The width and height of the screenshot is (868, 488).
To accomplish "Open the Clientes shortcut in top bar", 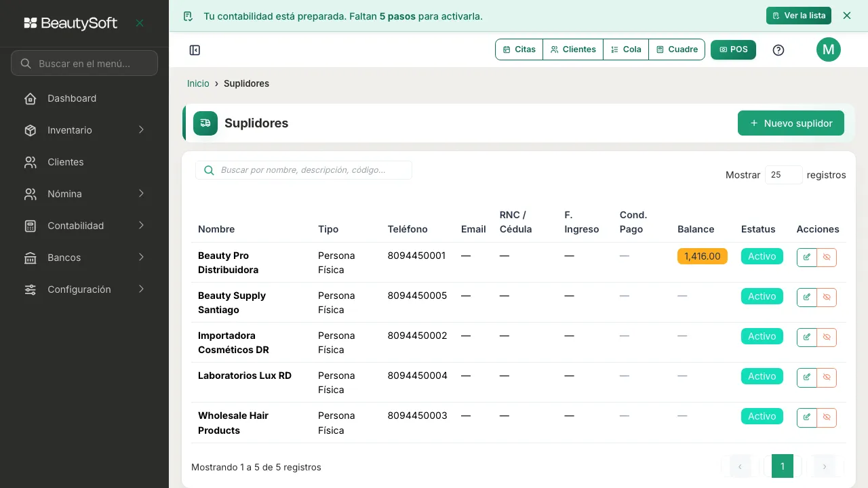I will tap(573, 49).
